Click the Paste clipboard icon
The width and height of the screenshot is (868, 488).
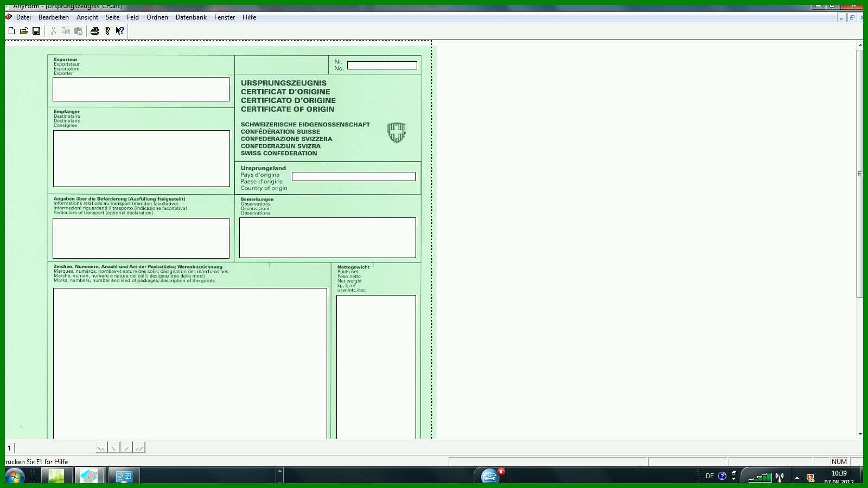78,31
